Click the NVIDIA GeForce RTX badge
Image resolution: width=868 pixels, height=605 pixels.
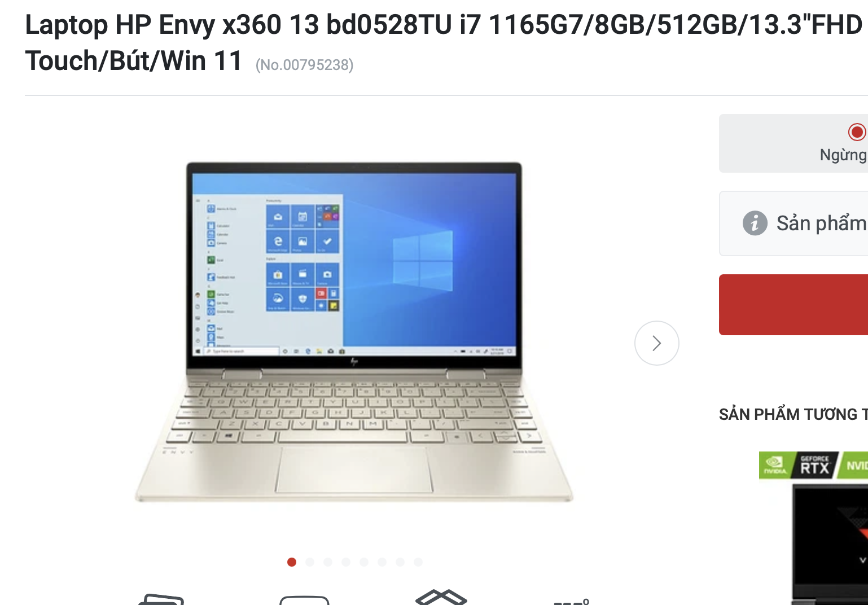(813, 465)
